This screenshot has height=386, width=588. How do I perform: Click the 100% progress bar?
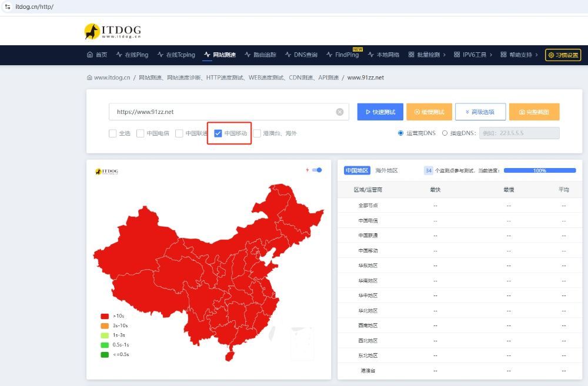pos(540,170)
